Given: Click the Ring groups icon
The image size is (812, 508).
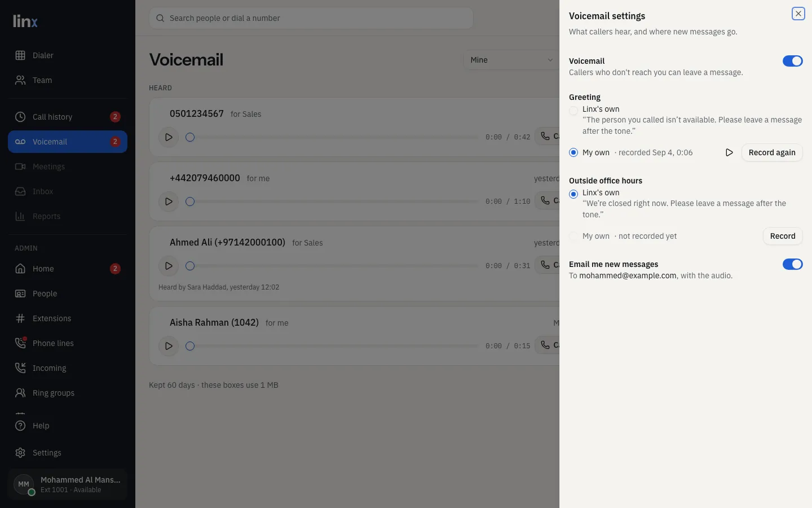Looking at the screenshot, I should [20, 393].
